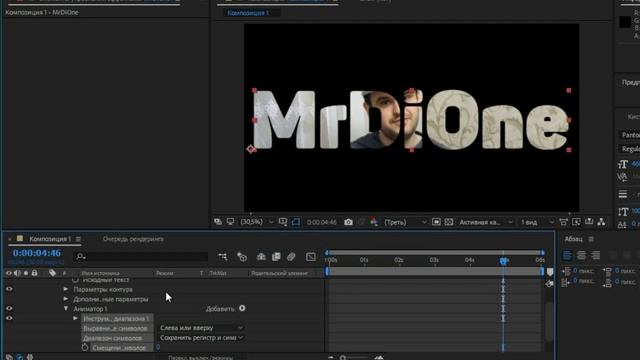Expand the Параметры контура group
The width and height of the screenshot is (640, 360).
[66, 289]
